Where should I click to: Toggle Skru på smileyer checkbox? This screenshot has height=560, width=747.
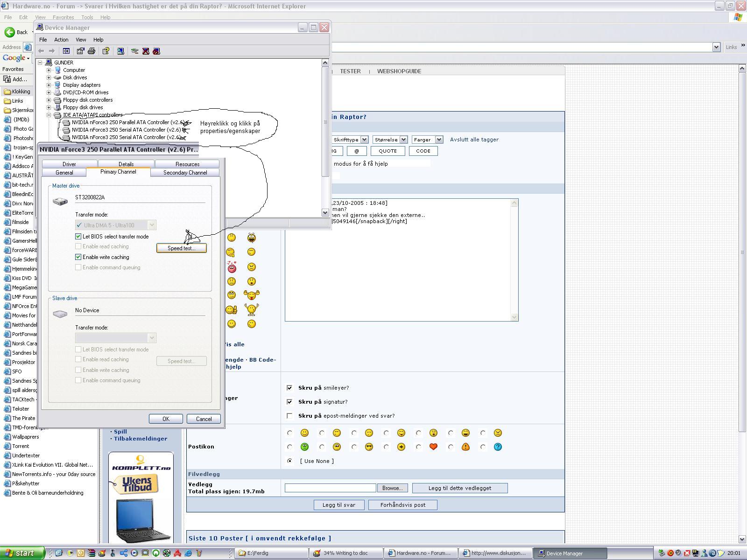point(289,388)
